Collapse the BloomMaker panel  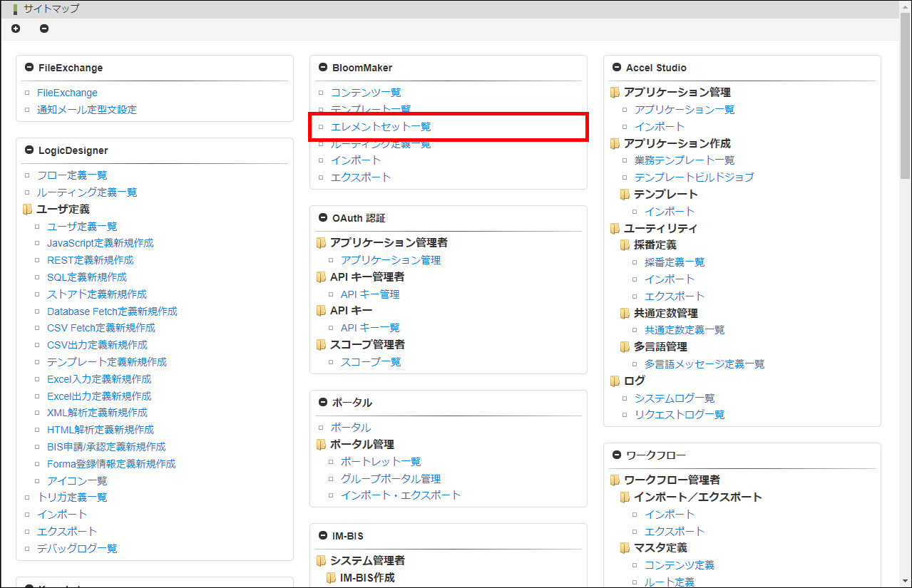tap(323, 68)
